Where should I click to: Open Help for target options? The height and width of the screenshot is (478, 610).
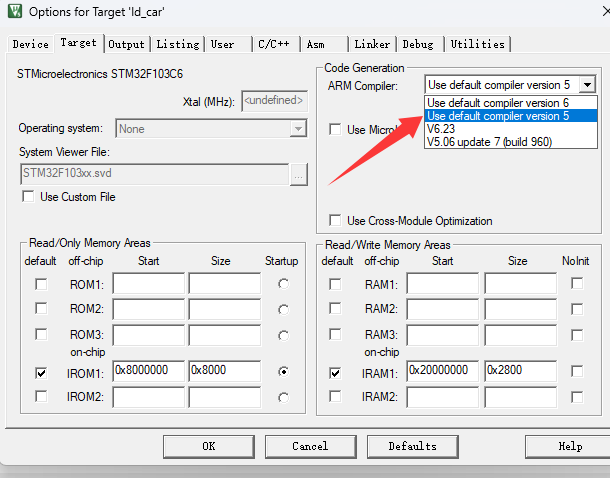569,446
